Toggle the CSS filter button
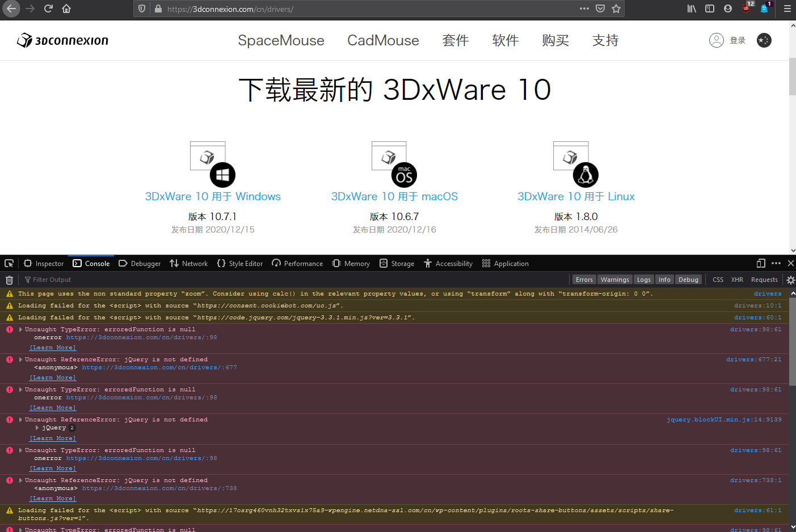This screenshot has height=532, width=796. pos(718,280)
